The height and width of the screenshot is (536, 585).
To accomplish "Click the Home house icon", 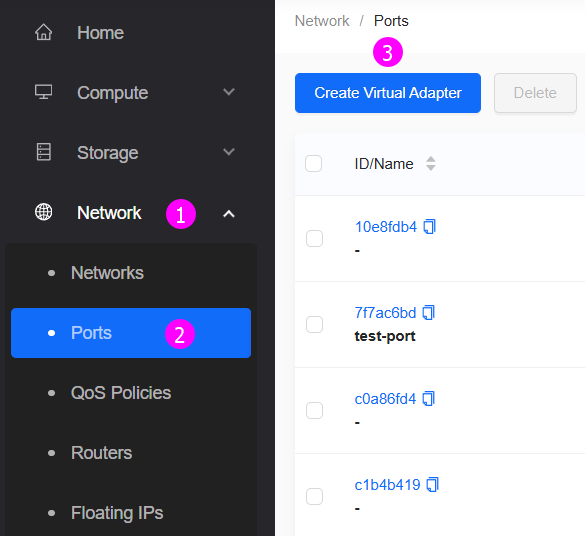I will tap(44, 32).
